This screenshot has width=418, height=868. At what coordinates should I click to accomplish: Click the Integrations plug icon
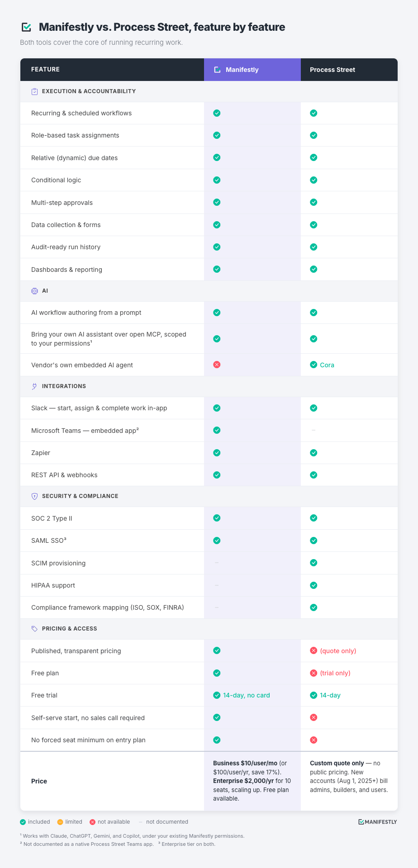tap(34, 386)
